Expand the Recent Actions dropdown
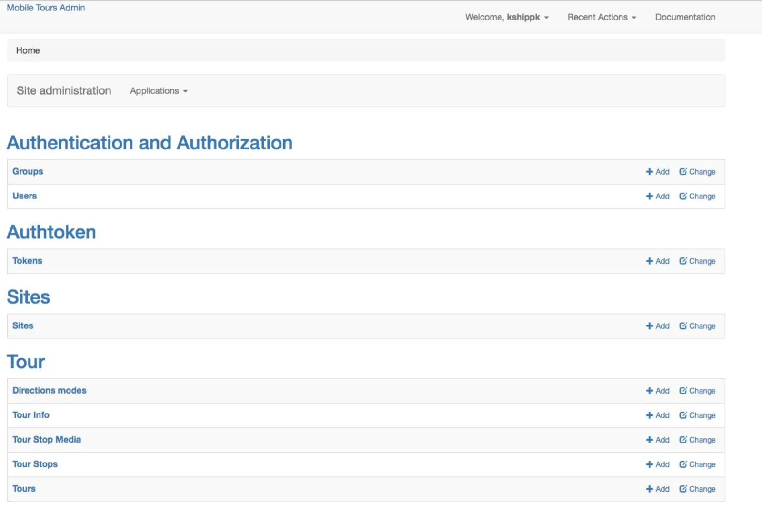The width and height of the screenshot is (762, 532). coord(602,17)
